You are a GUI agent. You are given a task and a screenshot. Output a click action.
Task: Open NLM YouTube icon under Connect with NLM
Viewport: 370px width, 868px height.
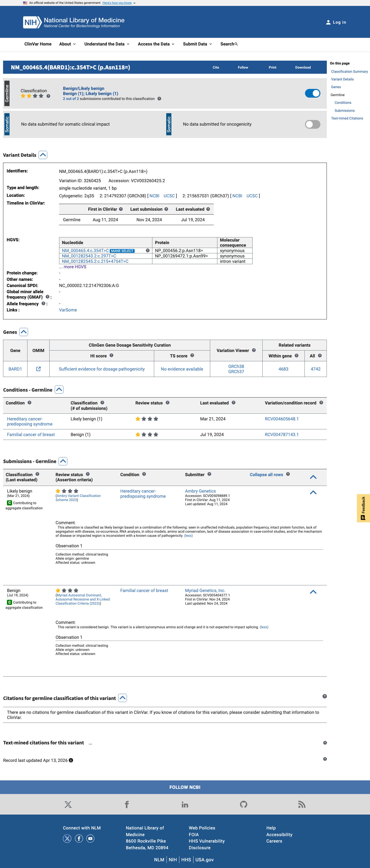click(90, 838)
